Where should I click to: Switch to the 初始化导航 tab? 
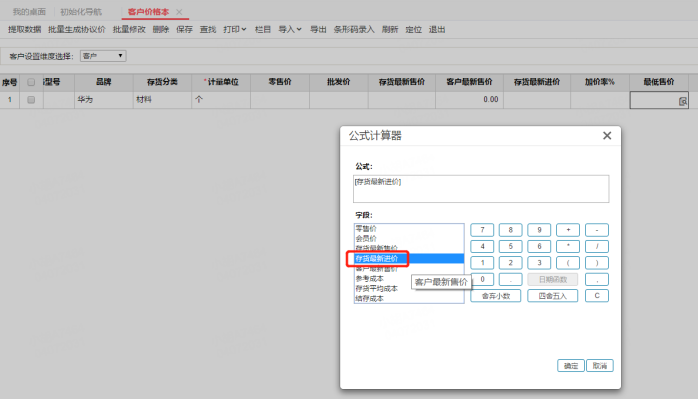pos(81,12)
